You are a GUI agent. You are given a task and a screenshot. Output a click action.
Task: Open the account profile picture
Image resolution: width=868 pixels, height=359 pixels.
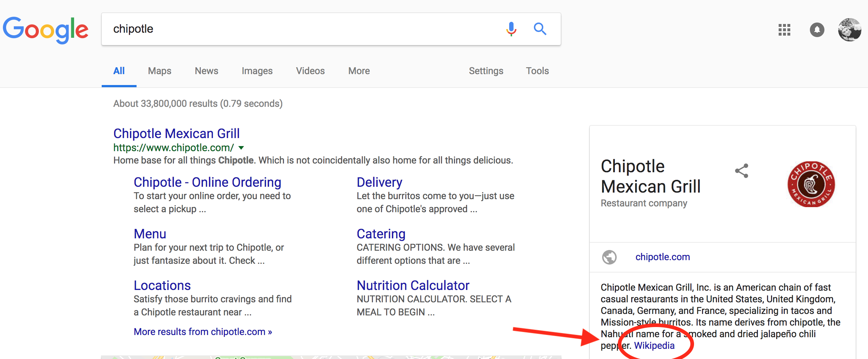[x=849, y=29]
